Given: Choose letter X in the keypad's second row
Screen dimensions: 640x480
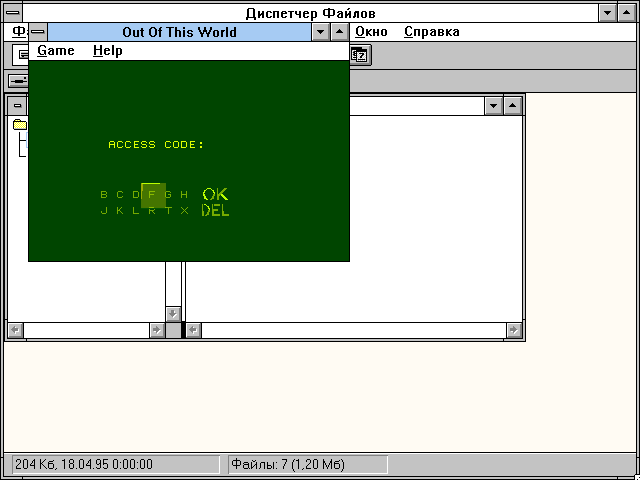Looking at the screenshot, I should [x=184, y=211].
